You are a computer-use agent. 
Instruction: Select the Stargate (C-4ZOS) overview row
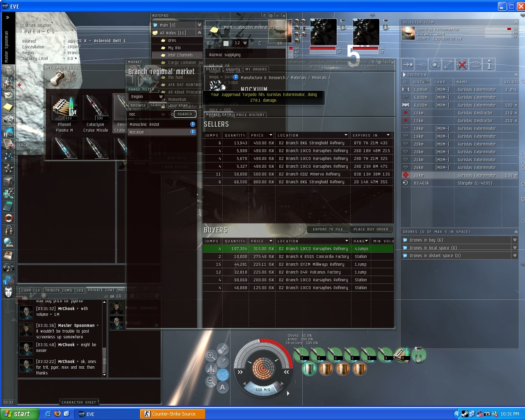[459, 183]
